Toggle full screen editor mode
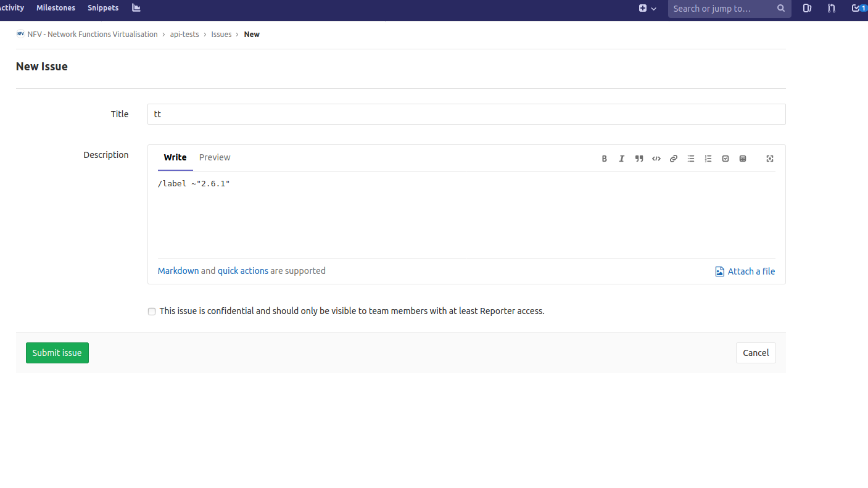 [770, 159]
